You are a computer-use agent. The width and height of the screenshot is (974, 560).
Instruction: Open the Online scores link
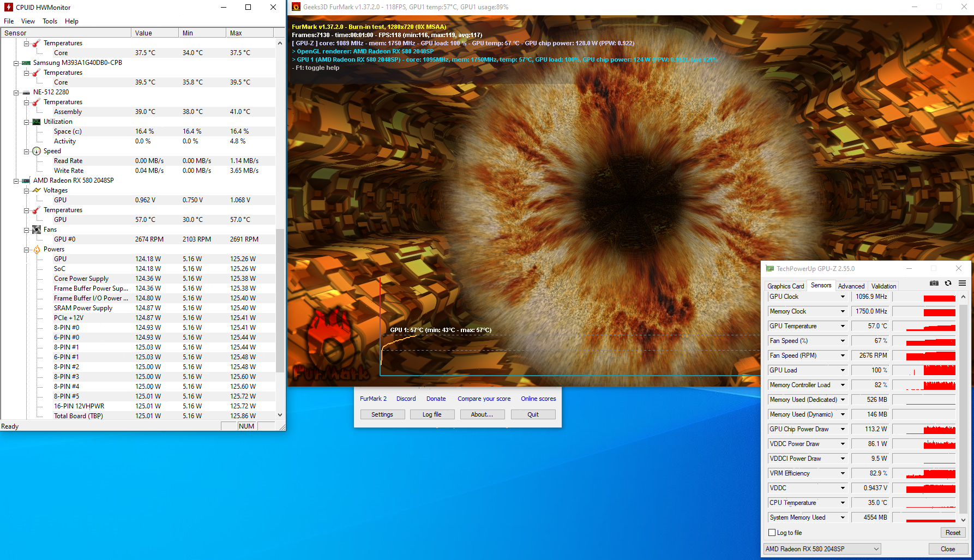coord(538,399)
